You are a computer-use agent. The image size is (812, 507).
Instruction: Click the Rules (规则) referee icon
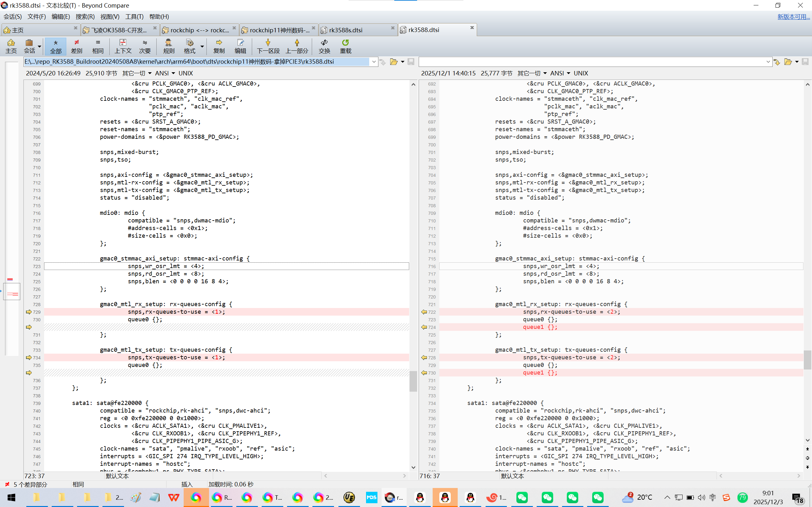point(168,46)
